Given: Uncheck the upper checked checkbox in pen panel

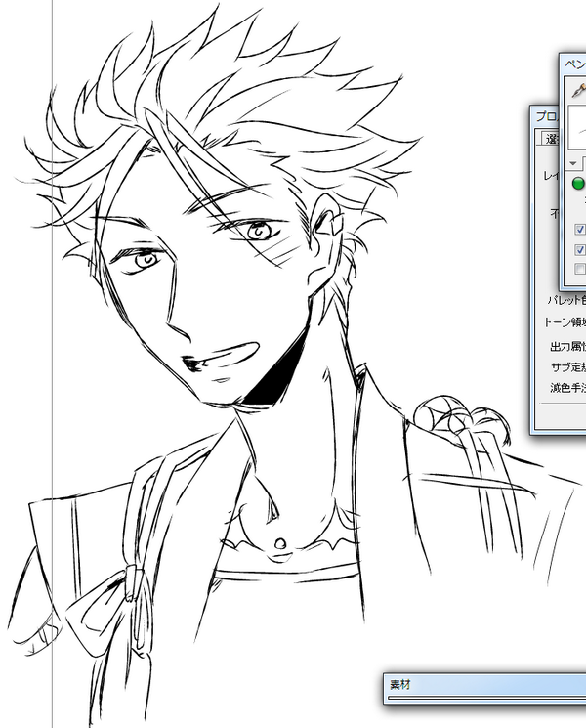Looking at the screenshot, I should tap(580, 229).
